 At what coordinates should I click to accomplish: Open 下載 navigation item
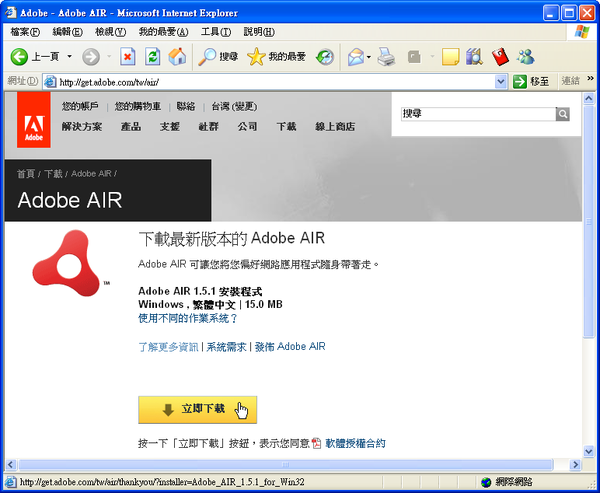click(x=286, y=127)
